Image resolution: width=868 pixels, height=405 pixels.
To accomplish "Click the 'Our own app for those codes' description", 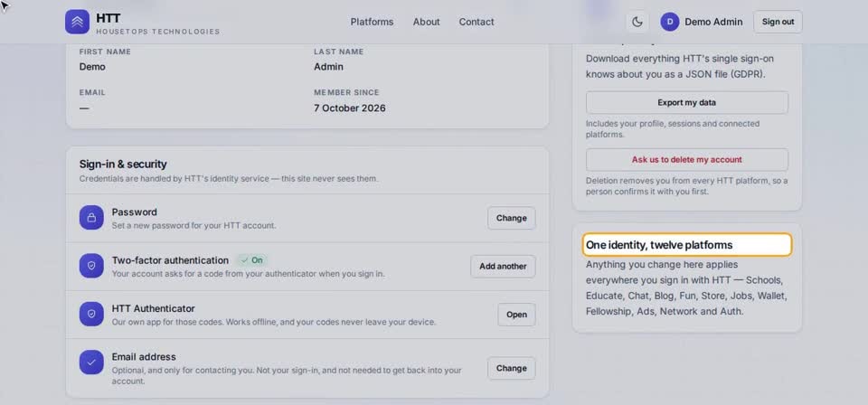I will click(273, 322).
